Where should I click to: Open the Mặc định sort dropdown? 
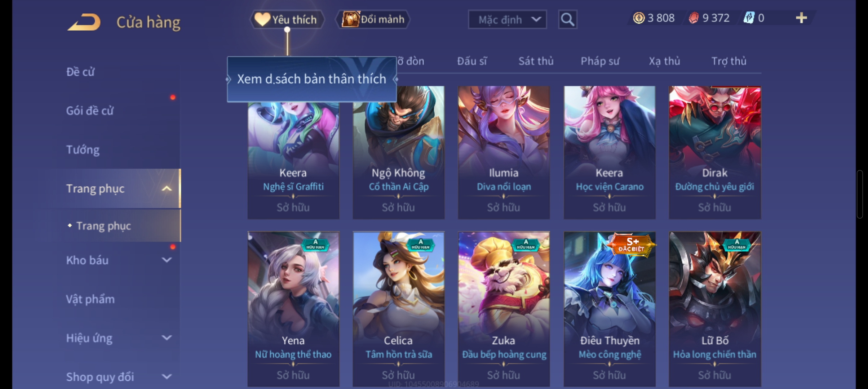point(507,19)
